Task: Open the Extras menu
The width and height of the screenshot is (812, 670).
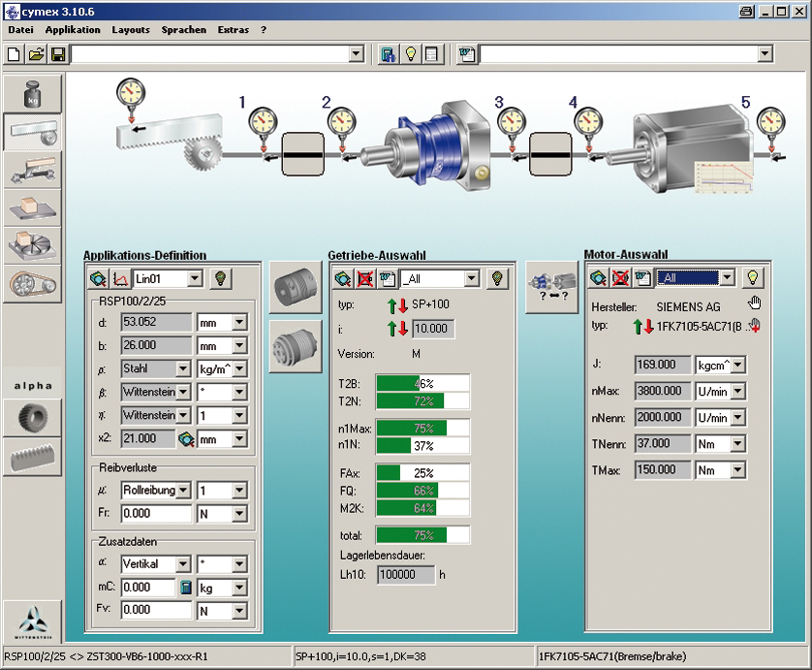Action: (x=233, y=29)
